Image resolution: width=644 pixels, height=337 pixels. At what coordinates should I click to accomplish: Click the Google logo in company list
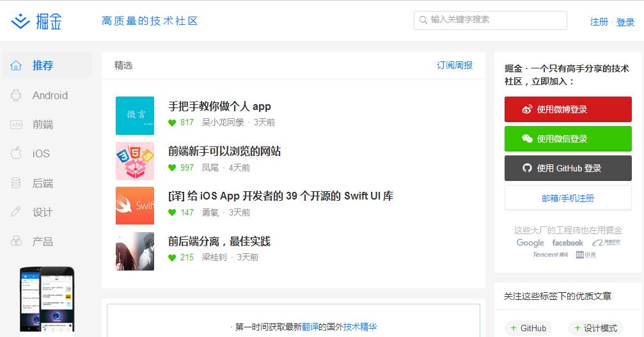click(x=530, y=243)
